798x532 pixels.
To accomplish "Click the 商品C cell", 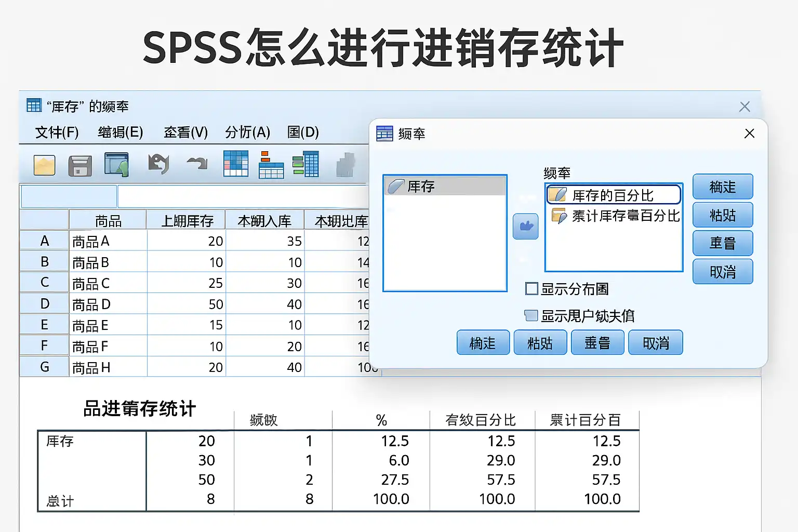I will point(108,283).
